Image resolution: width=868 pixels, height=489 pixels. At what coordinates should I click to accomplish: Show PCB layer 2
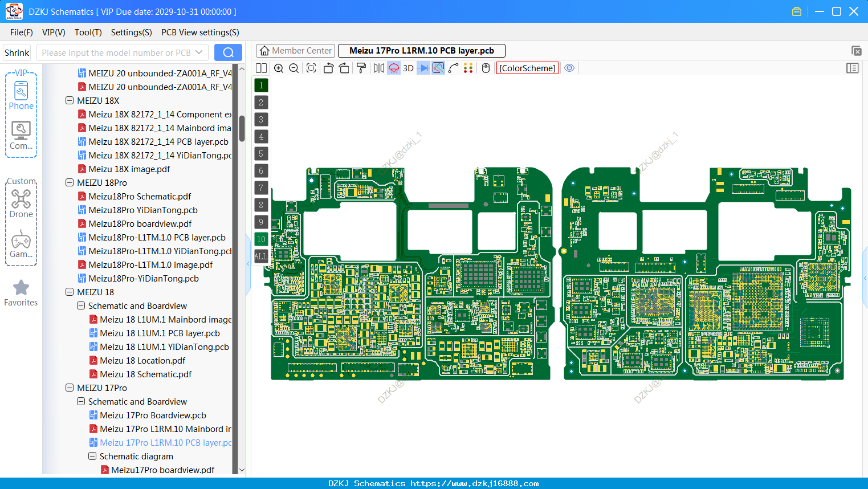(261, 103)
